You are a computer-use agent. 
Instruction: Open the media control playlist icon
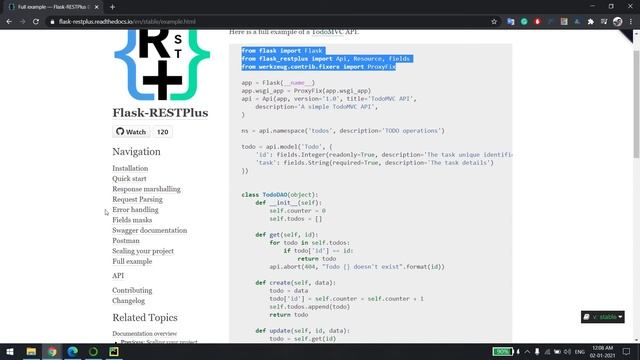[x=604, y=22]
